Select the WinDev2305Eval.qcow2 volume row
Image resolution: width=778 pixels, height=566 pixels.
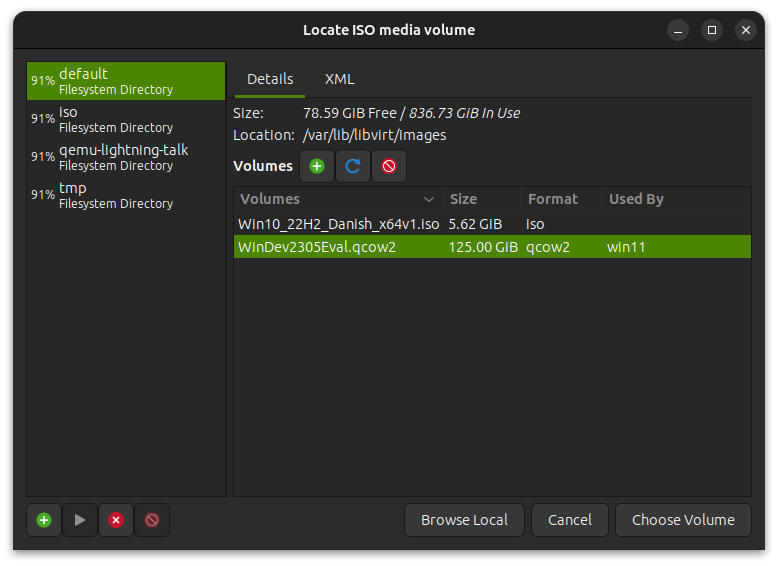[x=492, y=247]
